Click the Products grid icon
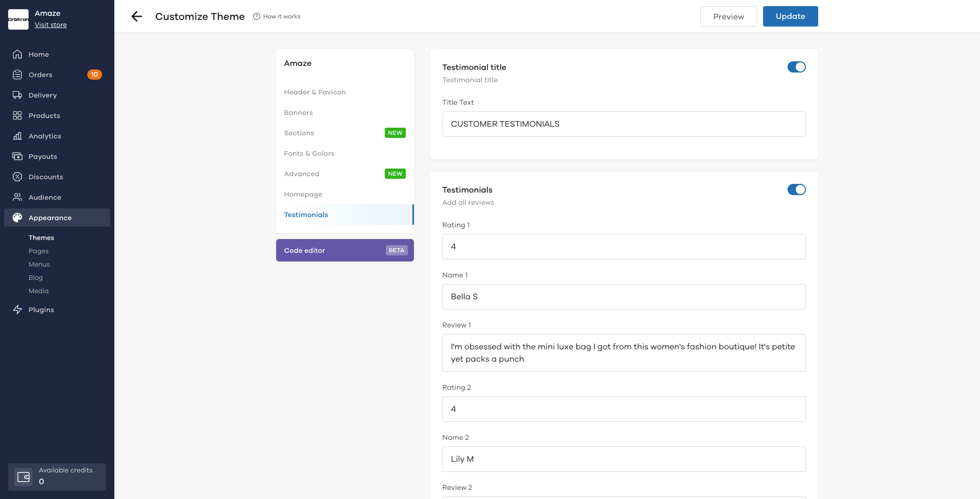 pyautogui.click(x=17, y=115)
